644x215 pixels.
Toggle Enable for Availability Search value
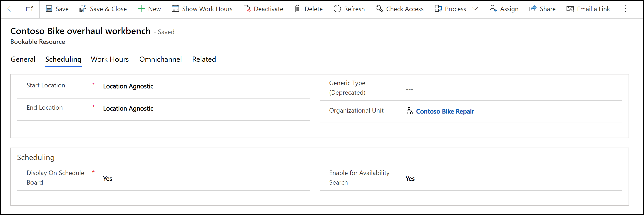pyautogui.click(x=410, y=179)
